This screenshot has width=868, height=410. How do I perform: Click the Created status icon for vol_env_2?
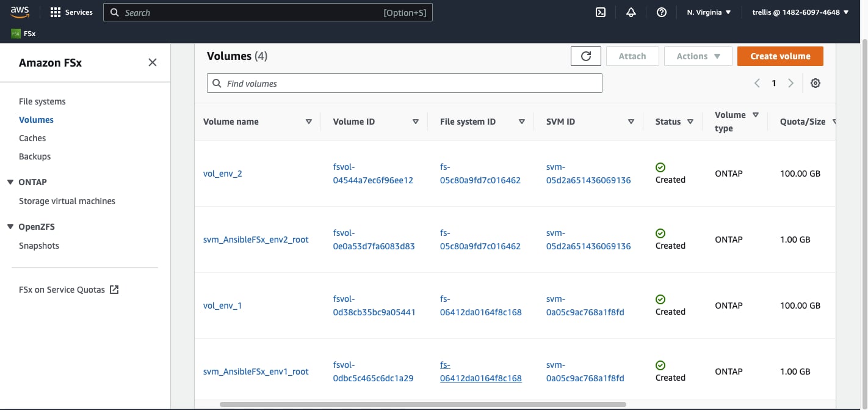point(660,167)
